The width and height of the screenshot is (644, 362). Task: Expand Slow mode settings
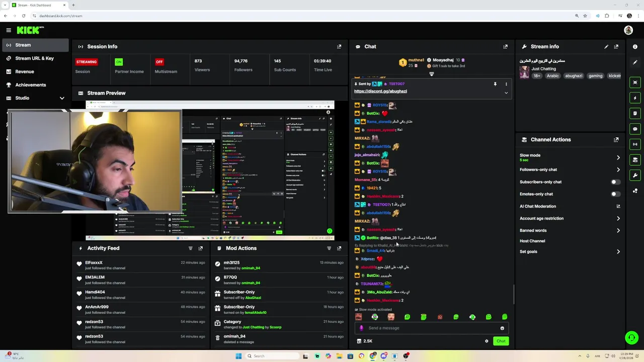pyautogui.click(x=618, y=158)
